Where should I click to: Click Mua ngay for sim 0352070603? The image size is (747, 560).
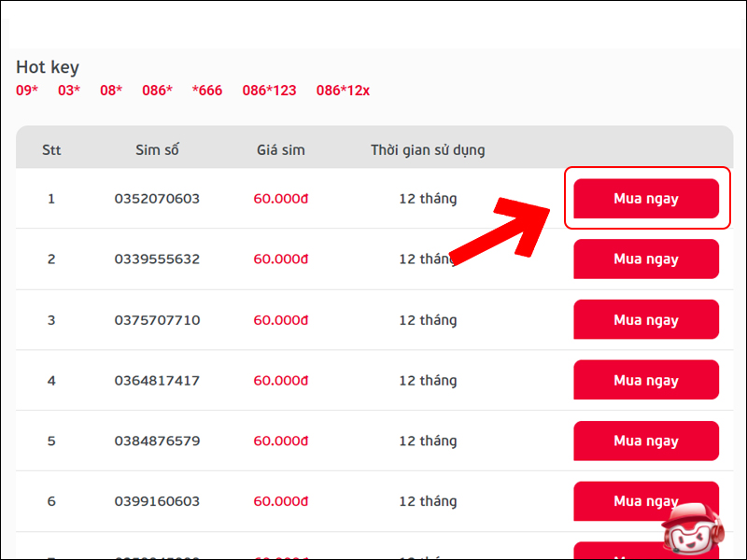point(645,199)
